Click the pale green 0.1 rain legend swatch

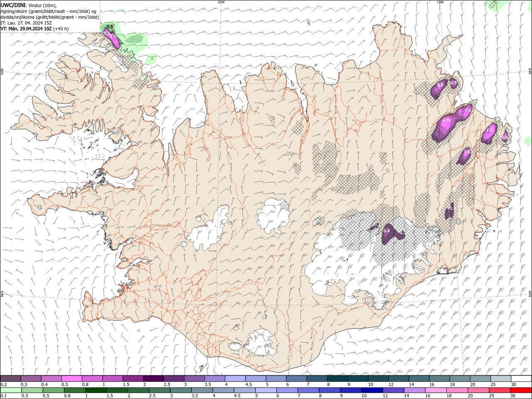[x=11, y=390]
